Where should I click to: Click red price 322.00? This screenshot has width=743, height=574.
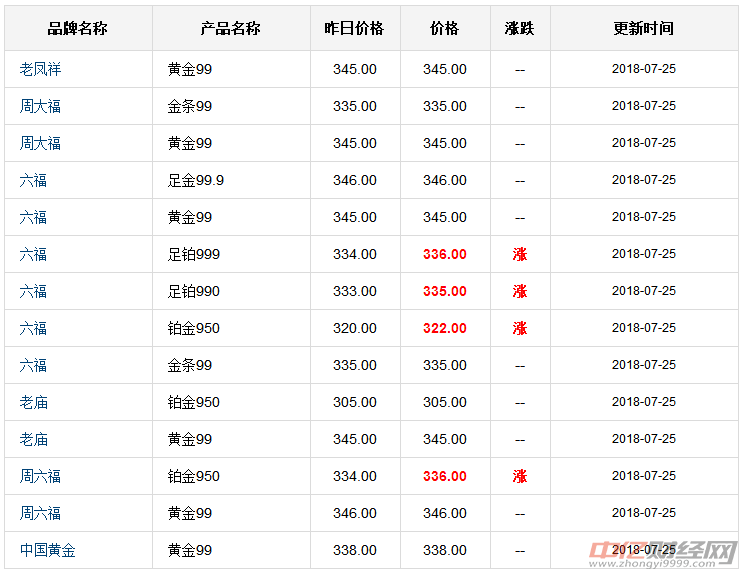coord(445,328)
